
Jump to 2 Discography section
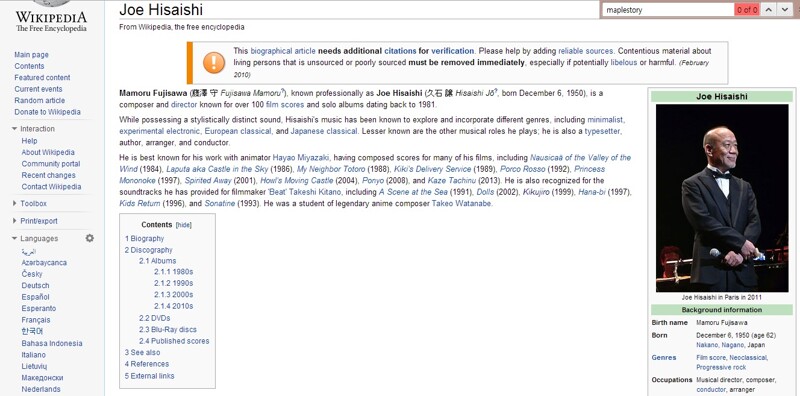point(148,250)
